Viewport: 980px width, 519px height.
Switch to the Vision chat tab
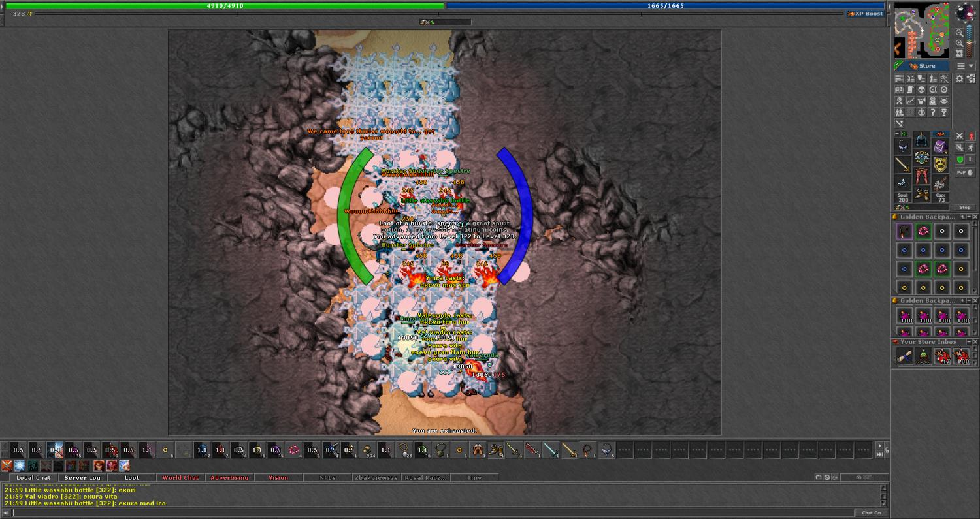point(278,478)
